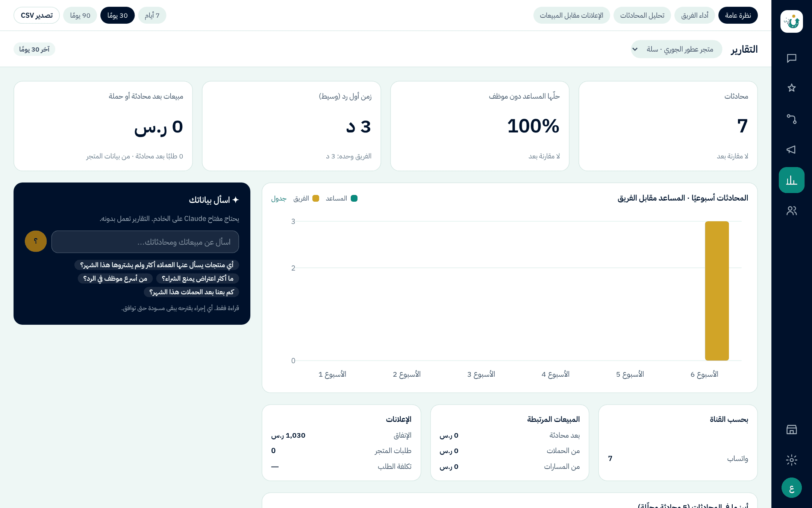This screenshot has height=508, width=812.
Task: Switch to 'أداء الفريق' tab
Action: point(694,15)
